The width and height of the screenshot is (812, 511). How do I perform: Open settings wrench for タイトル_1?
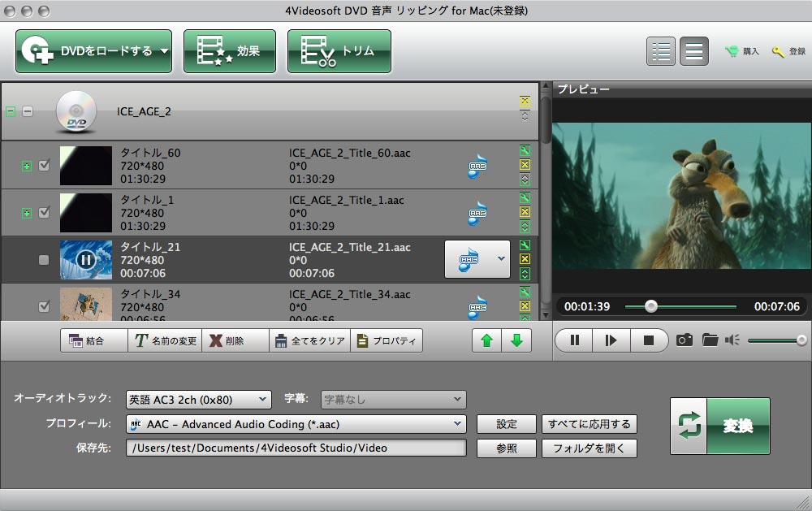[x=525, y=198]
